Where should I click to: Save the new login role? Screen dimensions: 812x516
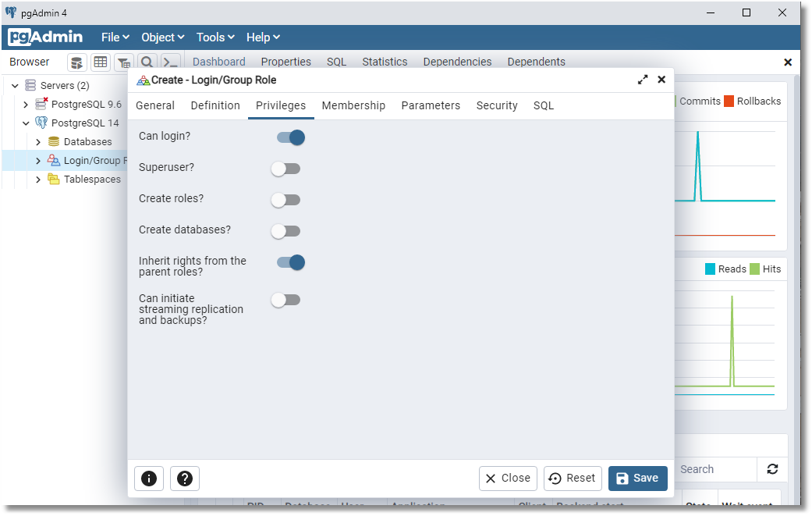[637, 478]
